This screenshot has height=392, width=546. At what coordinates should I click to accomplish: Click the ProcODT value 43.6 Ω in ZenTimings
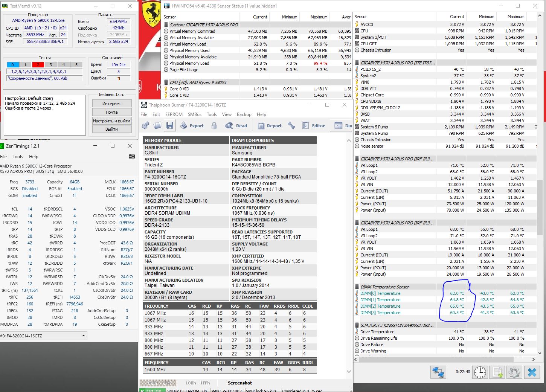coord(127,243)
